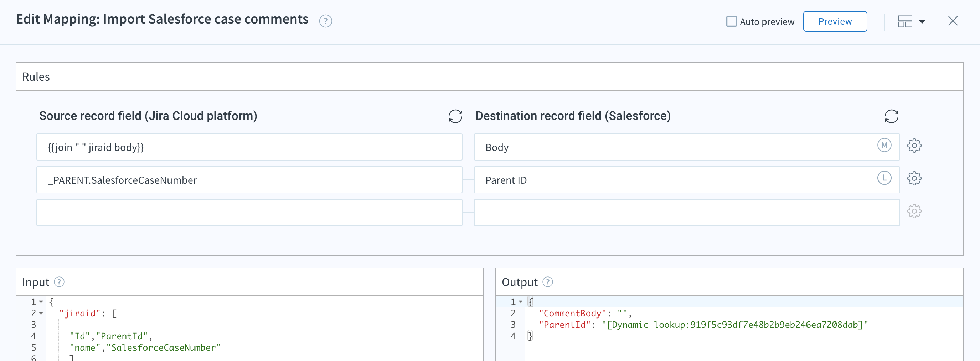The width and height of the screenshot is (980, 361).
Task: Click "ParentId" string on Input line 4
Action: [122, 336]
